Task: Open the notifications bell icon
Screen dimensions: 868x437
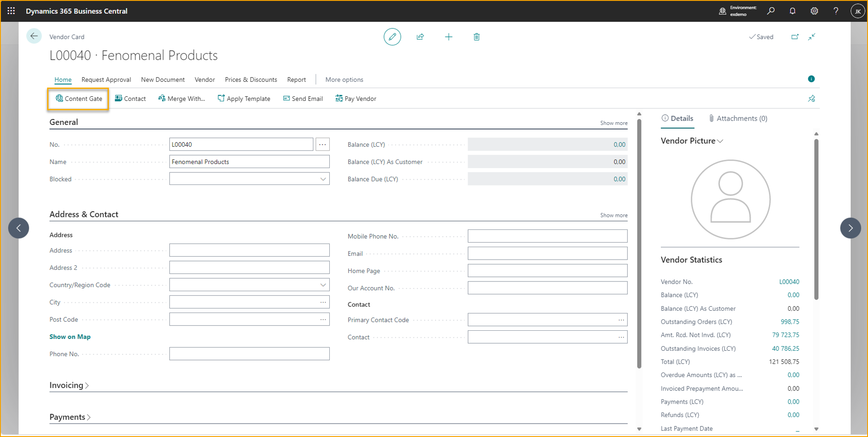Action: 792,11
